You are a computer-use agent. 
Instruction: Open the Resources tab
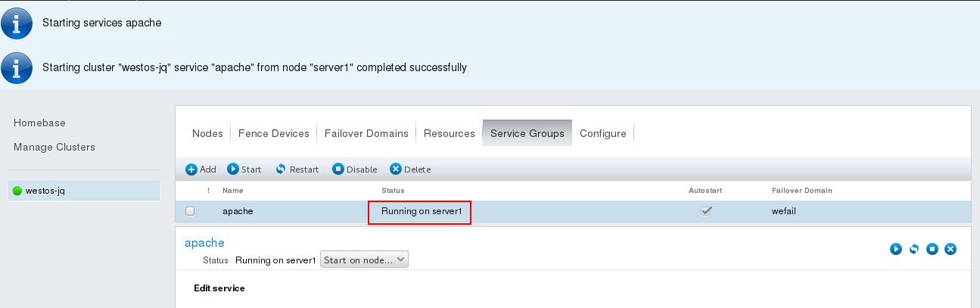point(449,133)
